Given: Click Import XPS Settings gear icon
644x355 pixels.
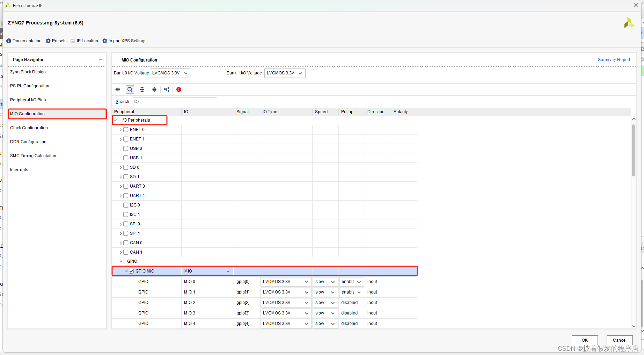Looking at the screenshot, I should pyautogui.click(x=105, y=41).
